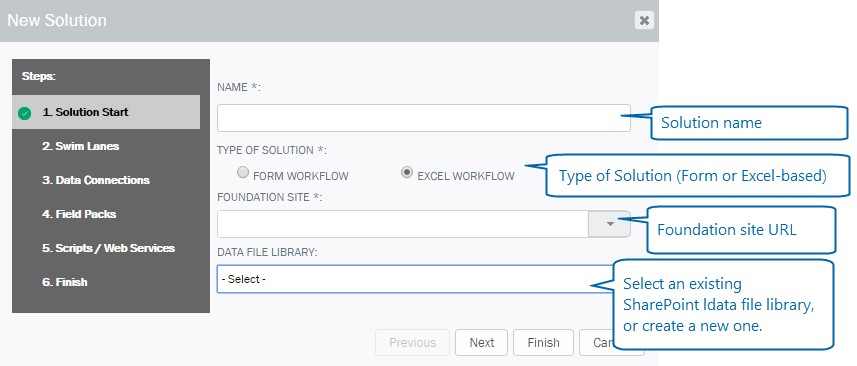Focus the NAME input field
Image resolution: width=857 pixels, height=366 pixels.
click(x=424, y=118)
